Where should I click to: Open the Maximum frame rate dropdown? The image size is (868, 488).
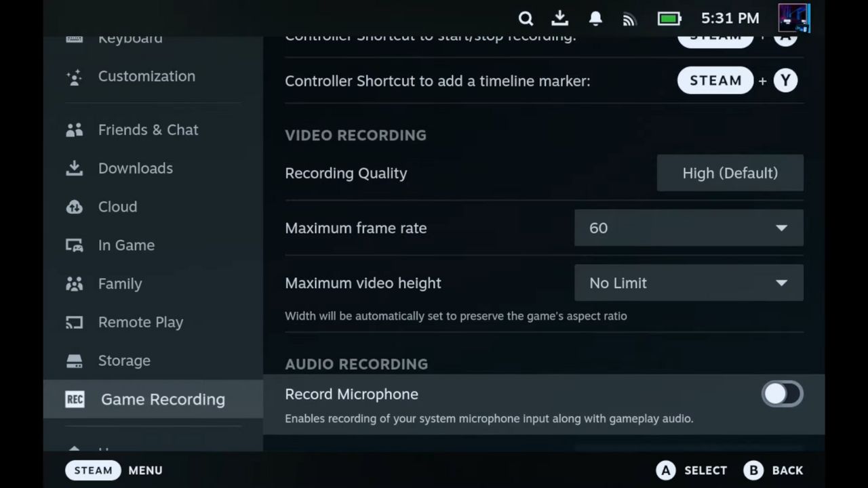tap(688, 228)
